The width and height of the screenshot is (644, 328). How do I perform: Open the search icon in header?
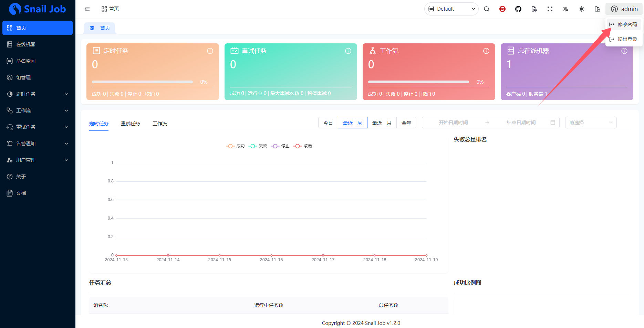(x=486, y=9)
